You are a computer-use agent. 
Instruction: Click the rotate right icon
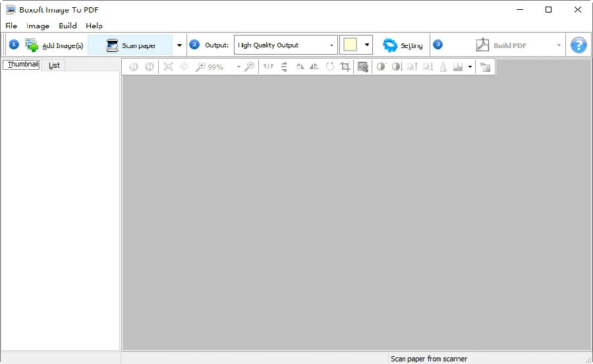tap(314, 66)
